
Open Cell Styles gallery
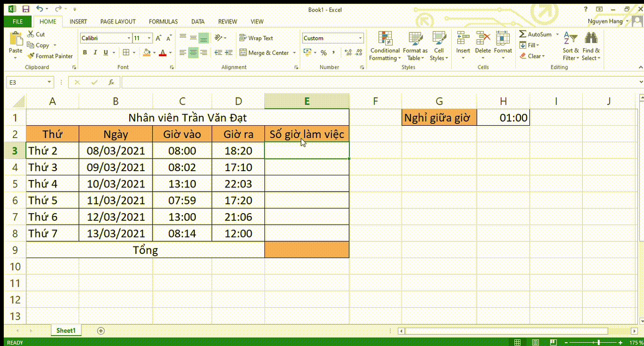pos(439,46)
